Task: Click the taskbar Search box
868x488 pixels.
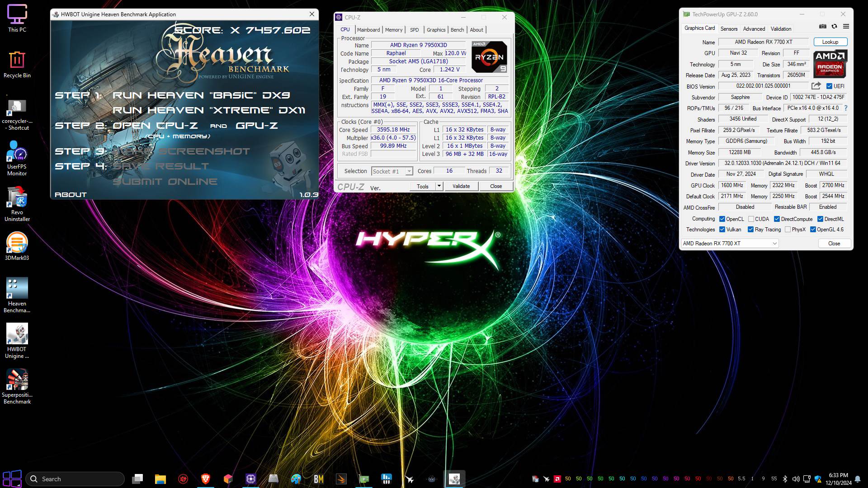Action: [x=75, y=479]
